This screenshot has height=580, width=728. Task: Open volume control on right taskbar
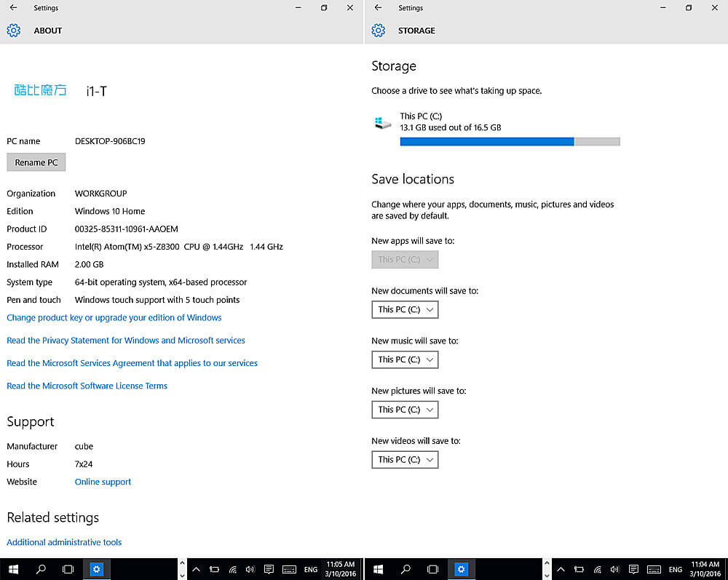click(x=615, y=569)
